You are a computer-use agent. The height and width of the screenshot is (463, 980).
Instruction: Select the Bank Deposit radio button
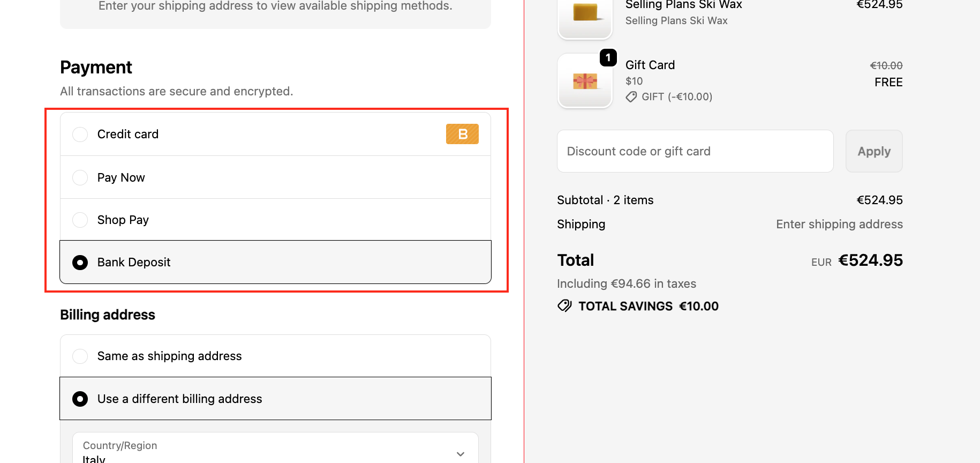pyautogui.click(x=80, y=263)
